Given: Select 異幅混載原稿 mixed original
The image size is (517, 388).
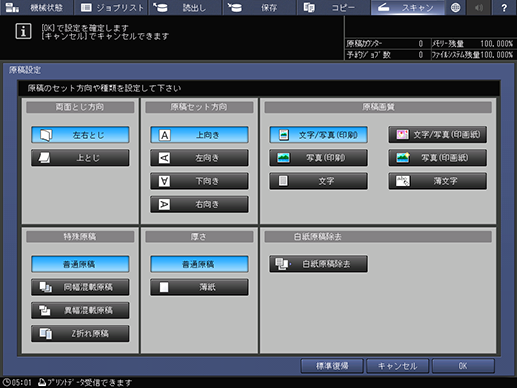Looking at the screenshot, I should pyautogui.click(x=80, y=310).
